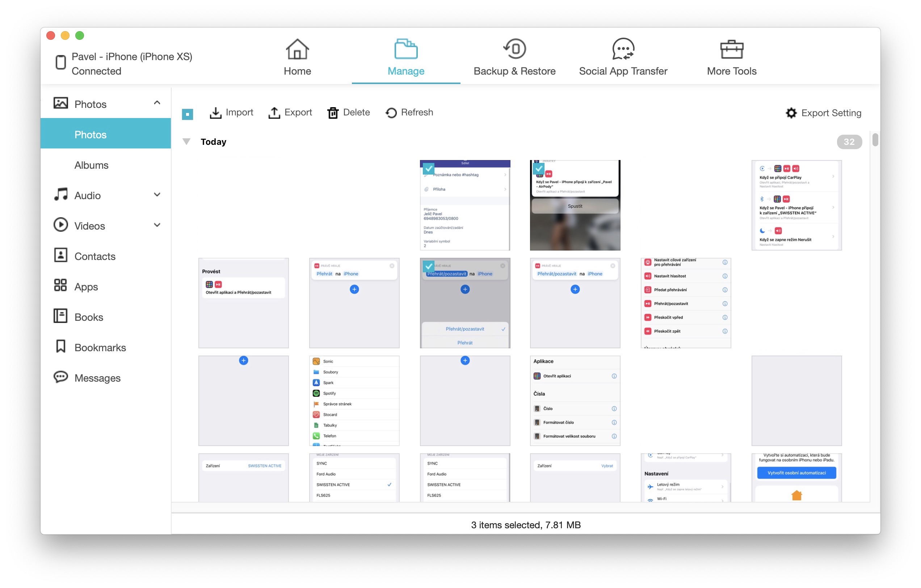Click the Import button
The image size is (921, 588).
click(231, 113)
